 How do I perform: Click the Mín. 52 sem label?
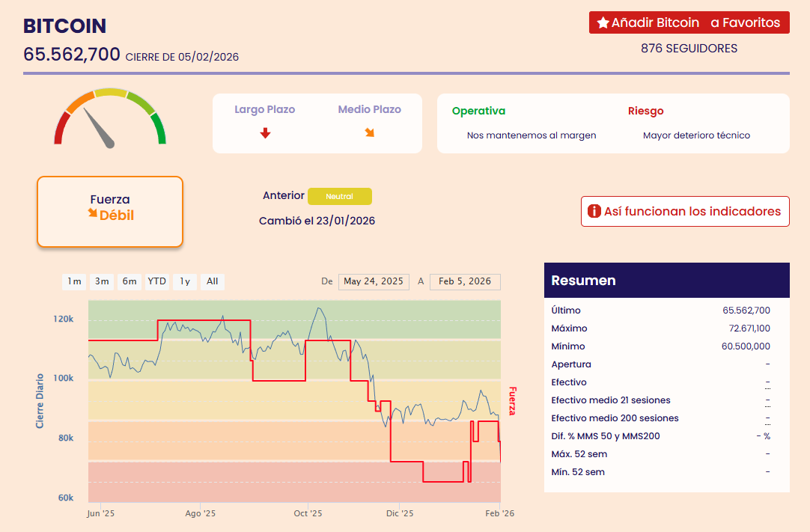pos(577,472)
